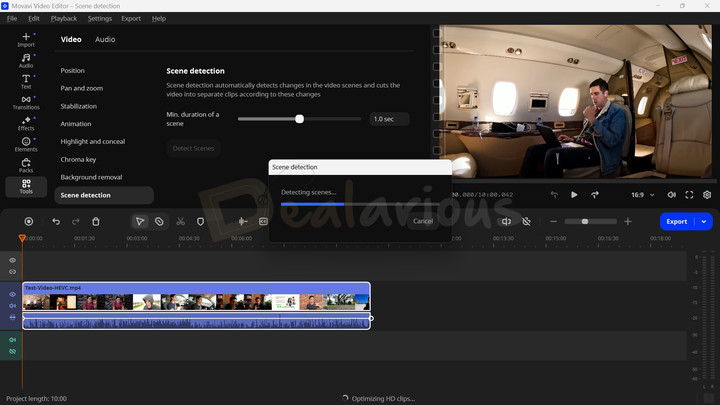This screenshot has width=720, height=405.
Task: Open preview settings gear
Action: [707, 195]
